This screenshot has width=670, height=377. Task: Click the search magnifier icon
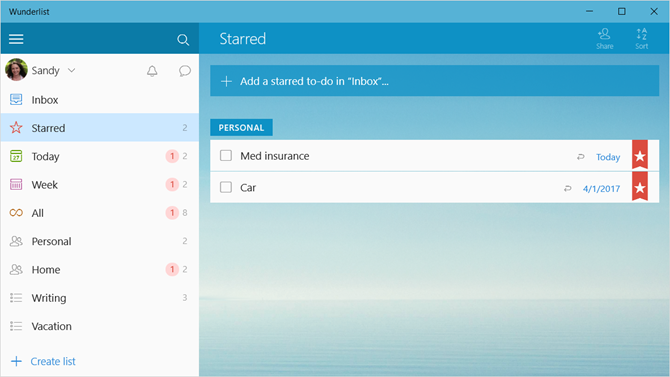click(183, 40)
